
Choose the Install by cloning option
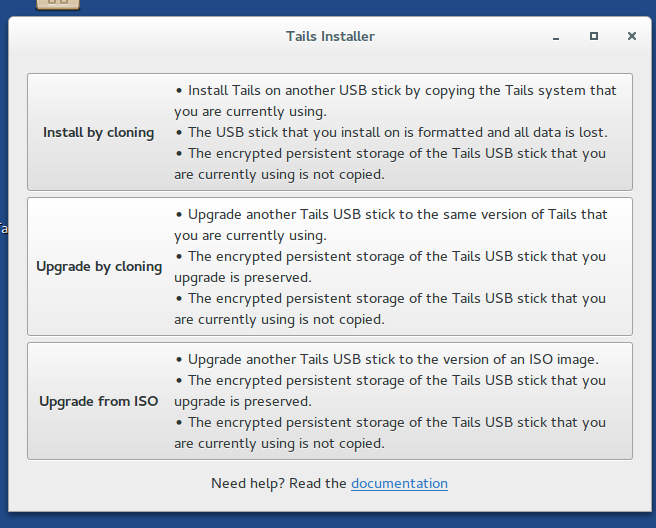pyautogui.click(x=330, y=132)
